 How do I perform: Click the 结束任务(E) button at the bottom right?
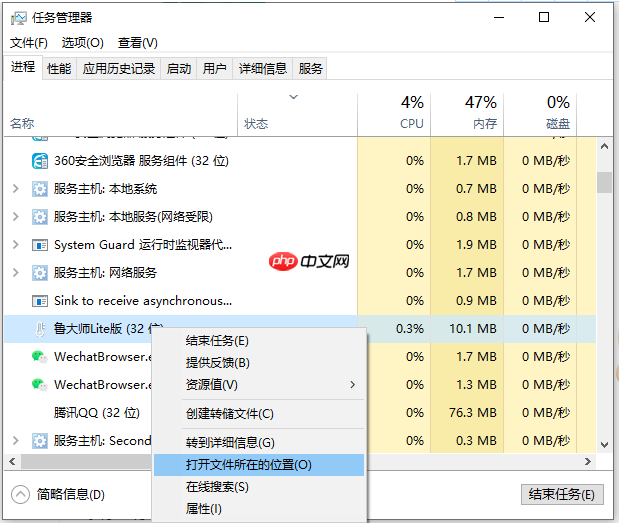(562, 495)
